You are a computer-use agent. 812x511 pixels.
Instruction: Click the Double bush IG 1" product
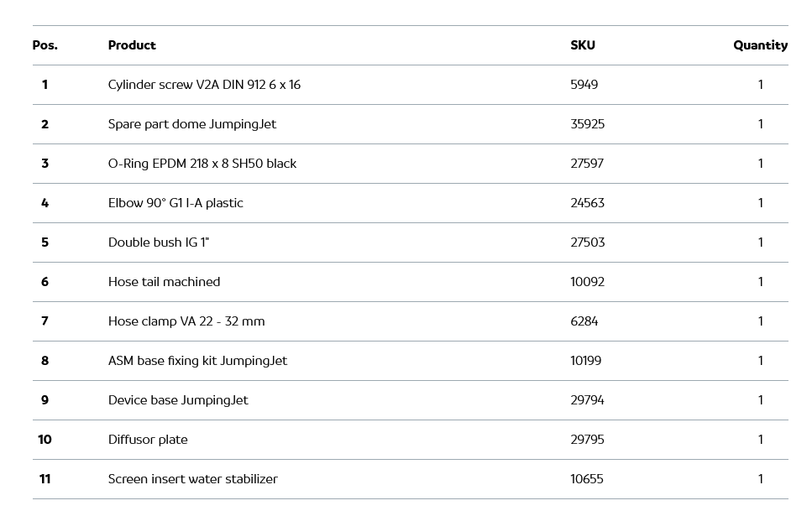click(158, 242)
